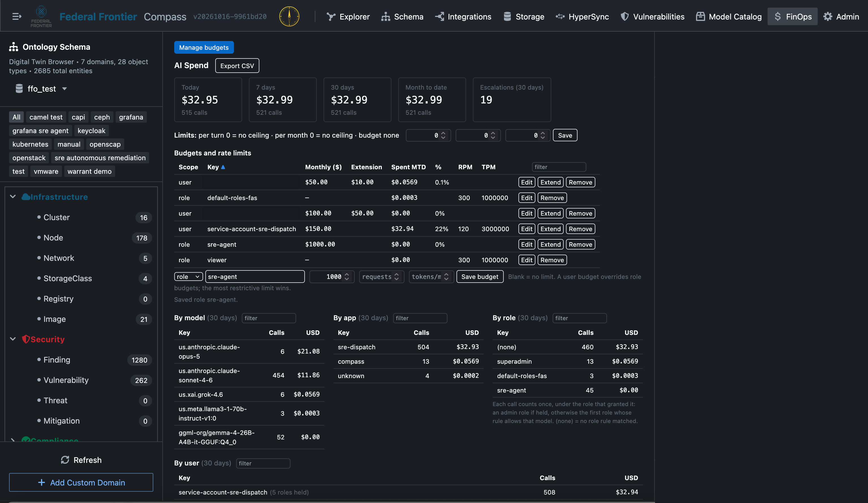The width and height of the screenshot is (868, 503).
Task: Click the Model Catalog box icon
Action: pos(700,16)
